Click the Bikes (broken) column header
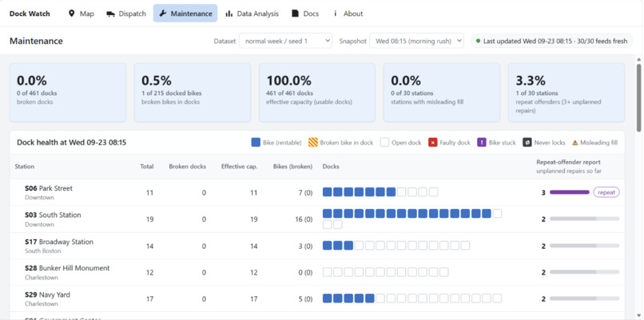 coord(293,167)
